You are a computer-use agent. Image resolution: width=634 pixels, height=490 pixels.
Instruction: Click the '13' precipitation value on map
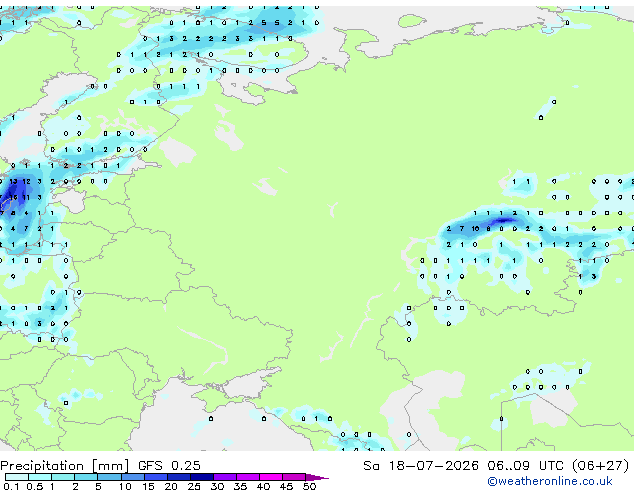(x=13, y=182)
